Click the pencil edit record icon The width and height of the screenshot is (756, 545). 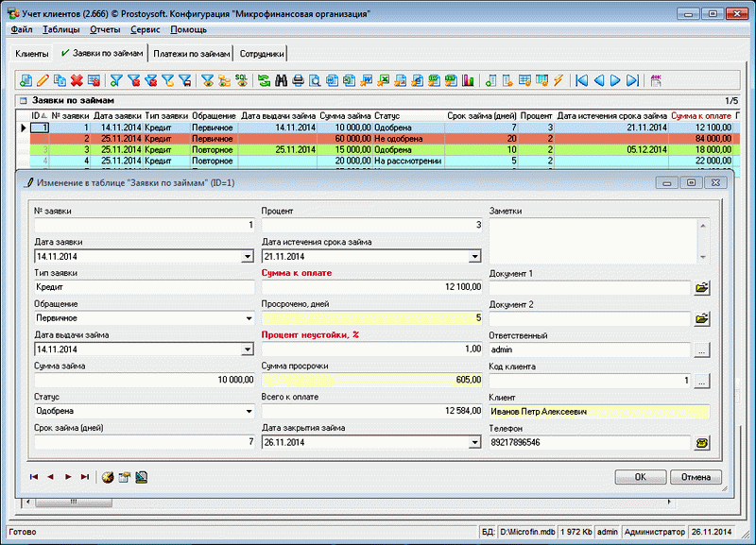[43, 80]
